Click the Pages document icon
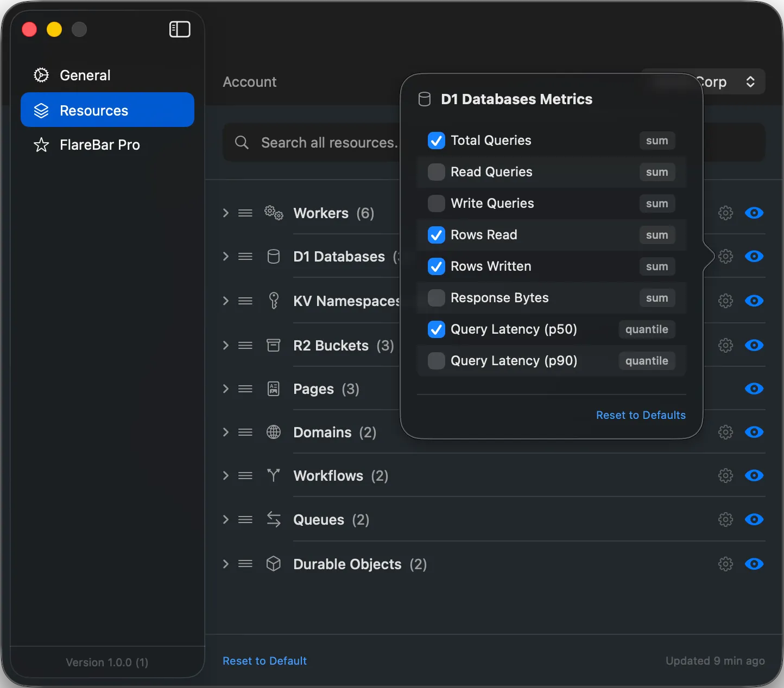 274,388
